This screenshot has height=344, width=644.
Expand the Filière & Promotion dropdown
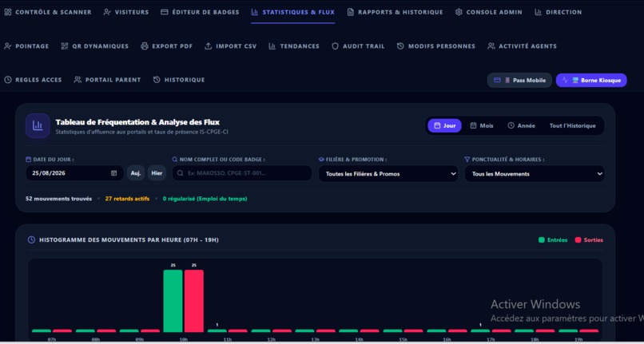coord(388,174)
